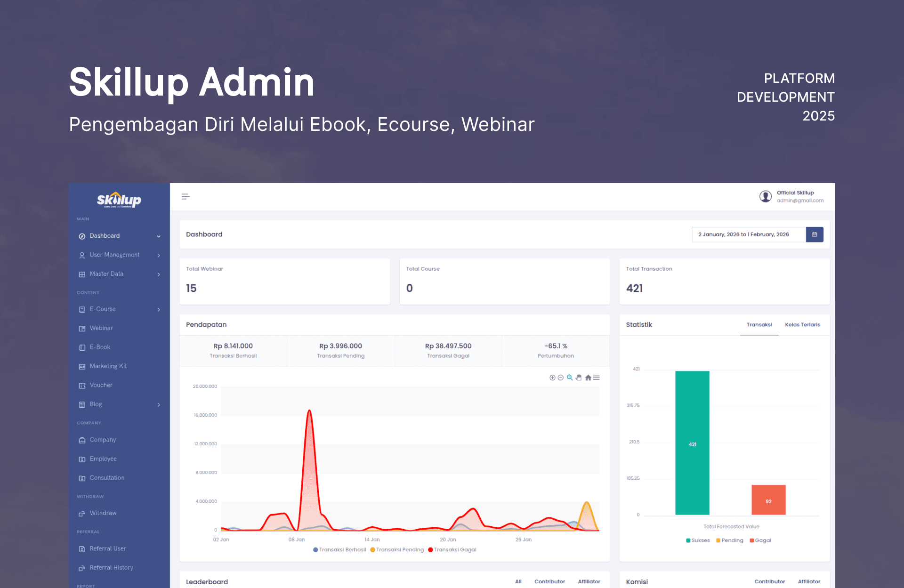Activate the pan tool on the revenue chart
The width and height of the screenshot is (904, 588).
(x=579, y=378)
